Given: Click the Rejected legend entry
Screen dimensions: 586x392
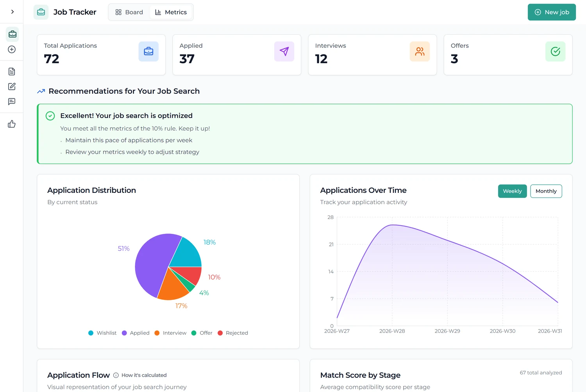Looking at the screenshot, I should click(233, 333).
